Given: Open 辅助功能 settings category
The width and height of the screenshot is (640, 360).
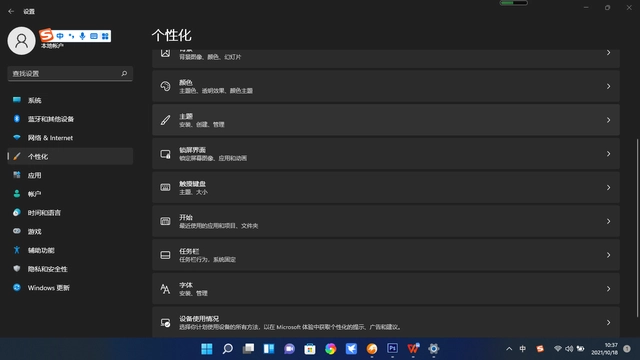Looking at the screenshot, I should point(70,250).
